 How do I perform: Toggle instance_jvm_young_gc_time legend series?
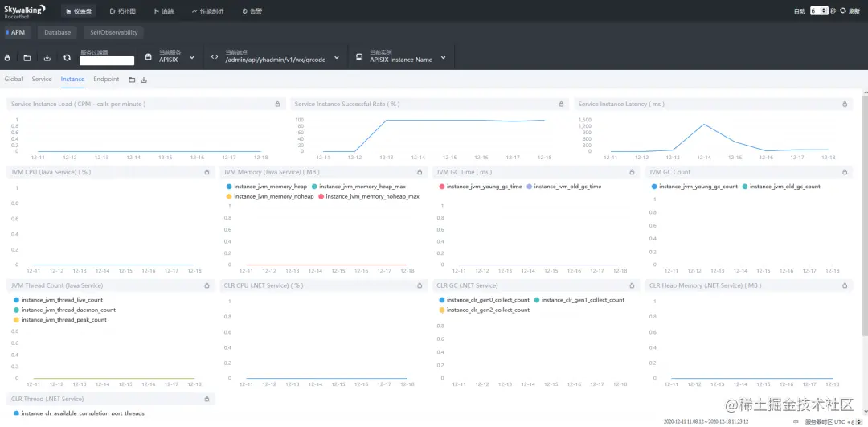point(480,187)
